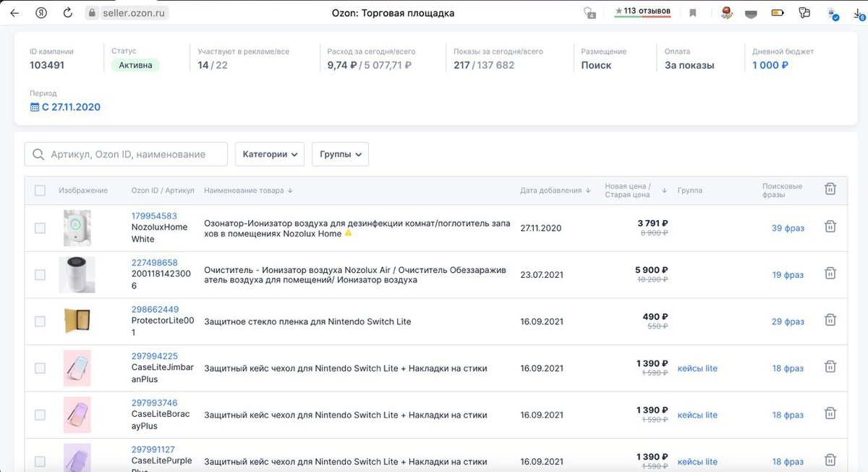Open the Группы dropdown
868x472 pixels.
340,154
